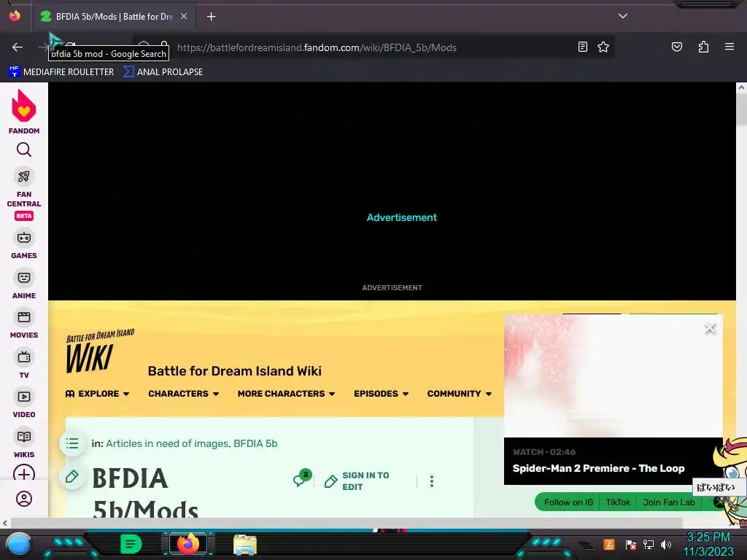Open the Battle for Dream Island Wiki logo
Viewport: 747px width, 560px height.
point(100,351)
